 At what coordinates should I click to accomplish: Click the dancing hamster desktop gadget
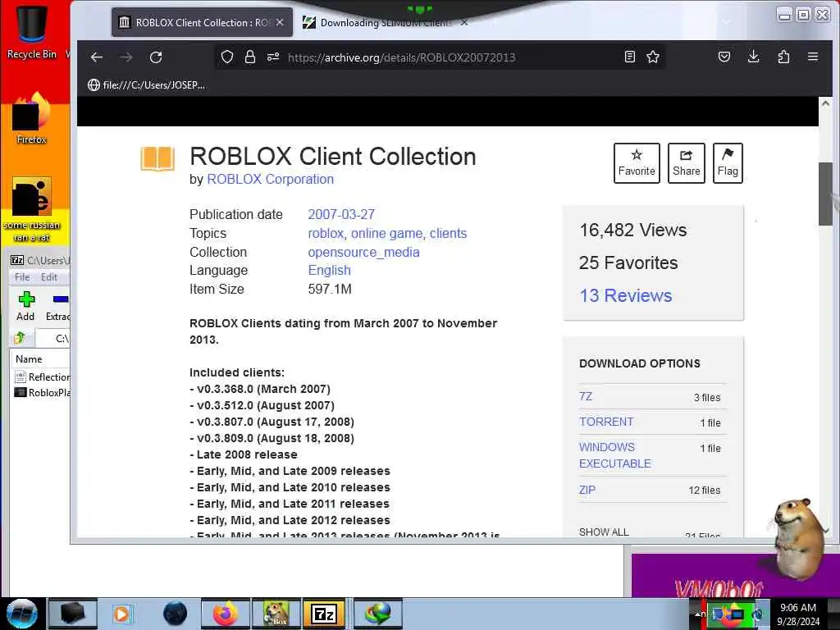tap(801, 538)
